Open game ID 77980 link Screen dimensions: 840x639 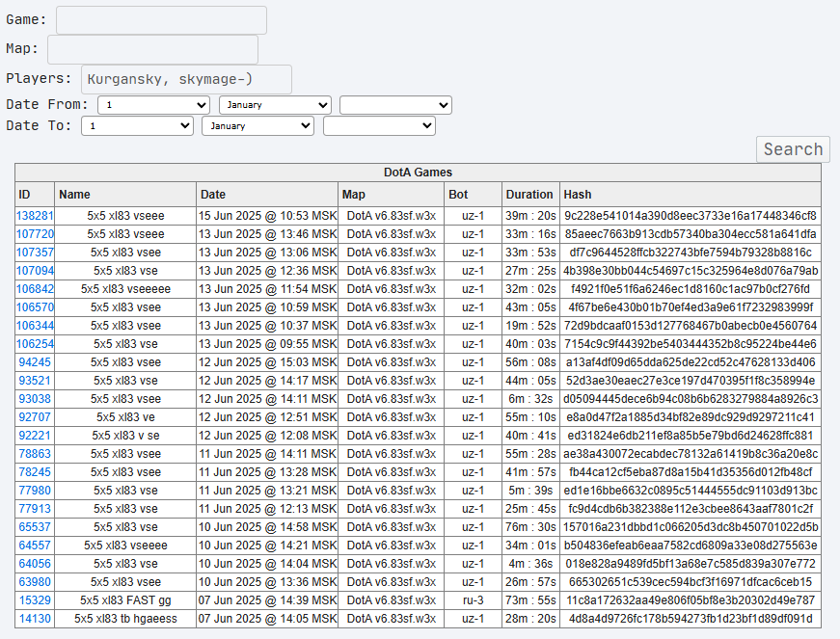pyautogui.click(x=35, y=491)
